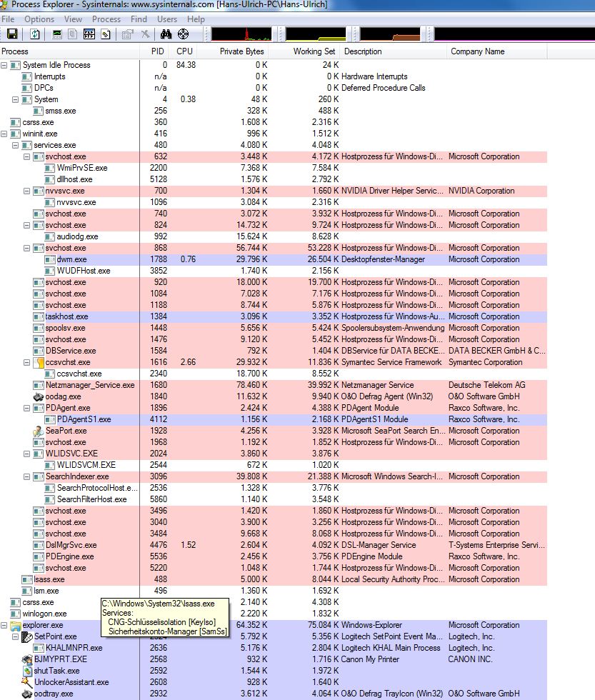Click the dwm.exe process icon
Viewport: 595px width, 700px height.
coord(49,259)
